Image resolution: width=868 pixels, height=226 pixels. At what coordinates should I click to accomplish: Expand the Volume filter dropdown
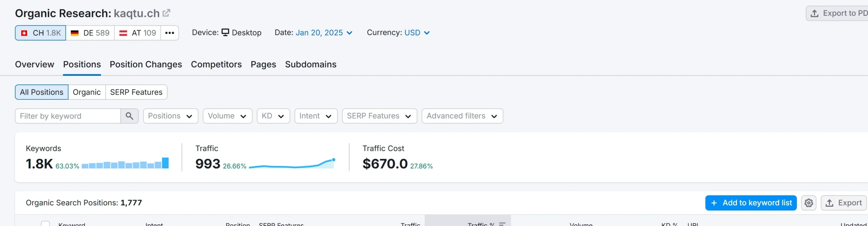click(228, 116)
